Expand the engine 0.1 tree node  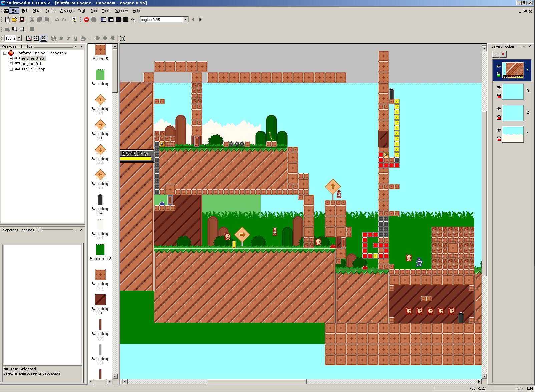pyautogui.click(x=11, y=64)
